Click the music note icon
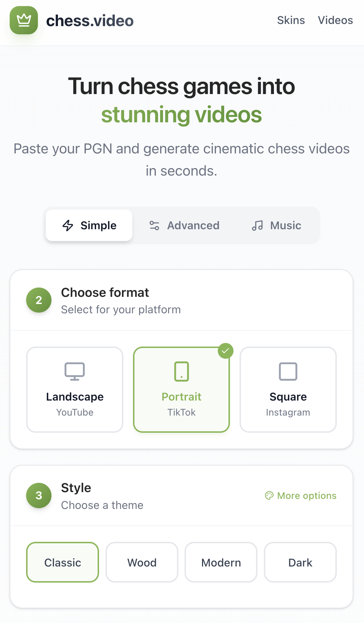This screenshot has height=623, width=364. 257,226
